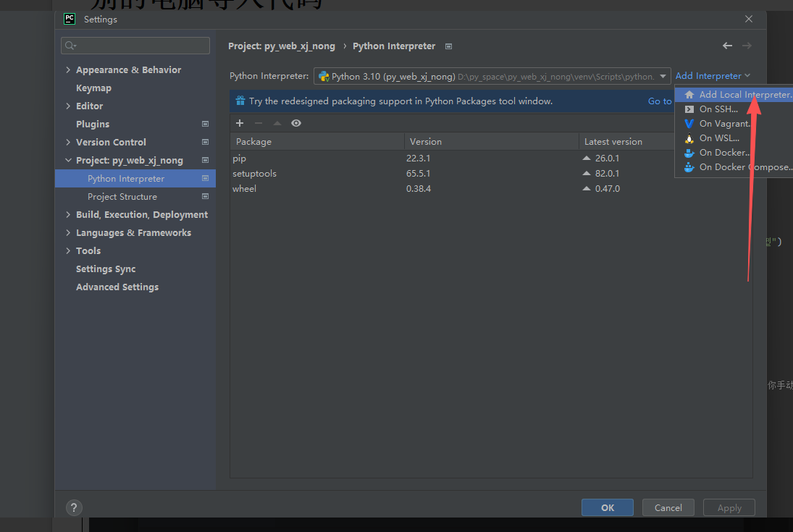Image resolution: width=793 pixels, height=532 pixels.
Task: Click the gift icon in the packaging banner
Action: (x=240, y=101)
